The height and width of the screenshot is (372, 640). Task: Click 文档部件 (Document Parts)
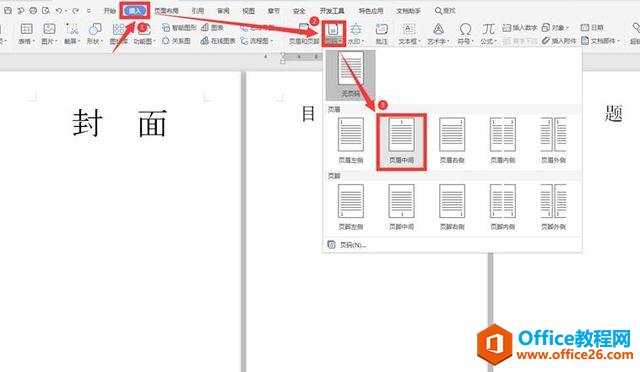[601, 41]
